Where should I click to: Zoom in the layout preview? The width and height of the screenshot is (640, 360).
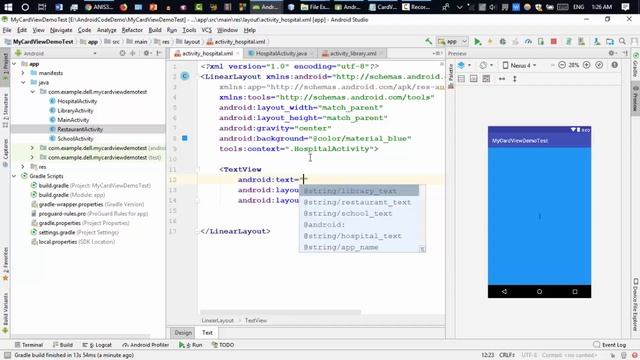587,65
